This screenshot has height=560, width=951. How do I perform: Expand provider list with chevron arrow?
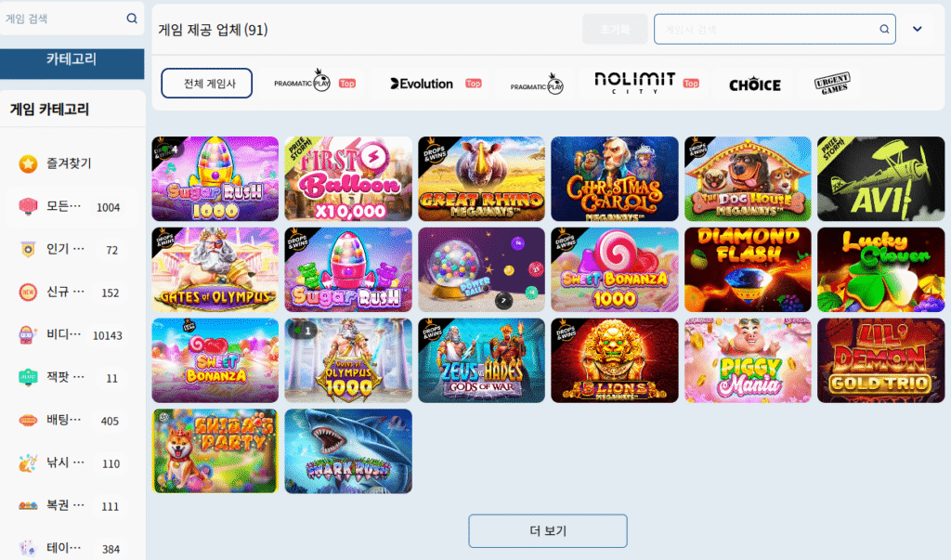pos(917,29)
